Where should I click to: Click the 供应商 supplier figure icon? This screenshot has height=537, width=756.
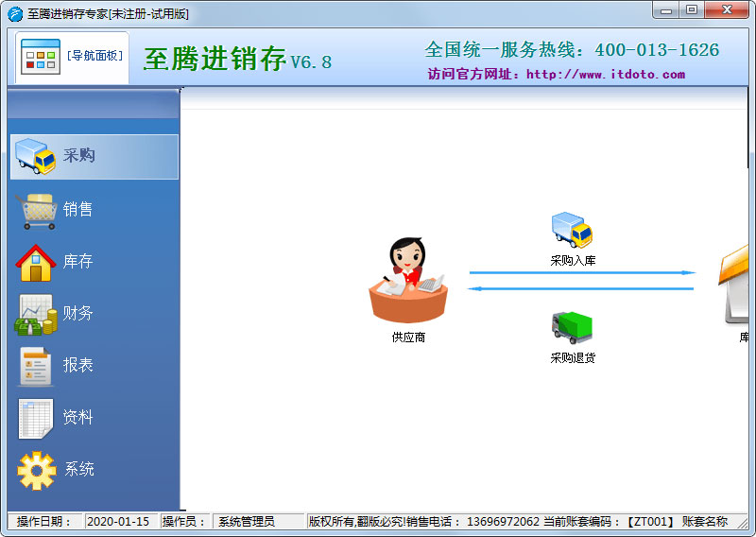pyautogui.click(x=408, y=280)
